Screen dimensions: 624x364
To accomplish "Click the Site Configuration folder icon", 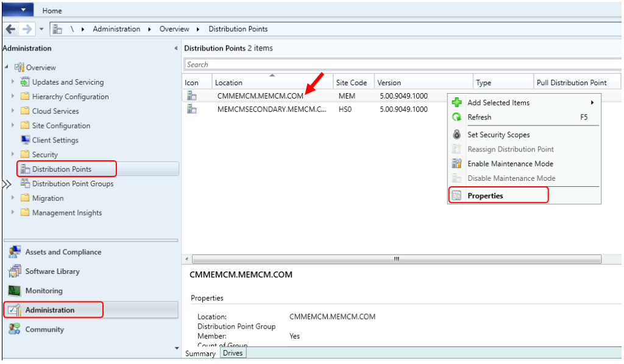I will [x=25, y=125].
